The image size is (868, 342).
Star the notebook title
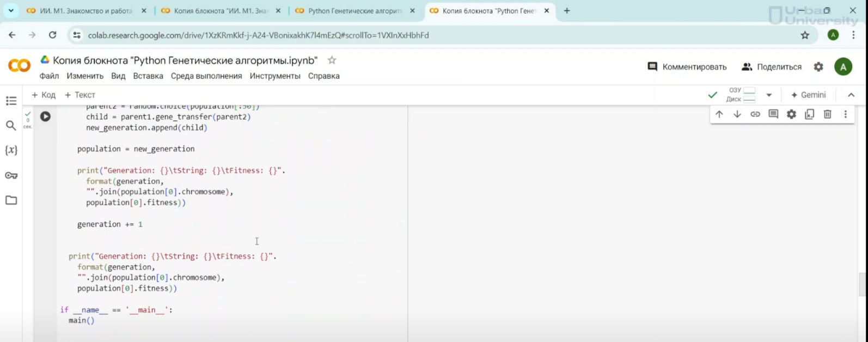332,60
